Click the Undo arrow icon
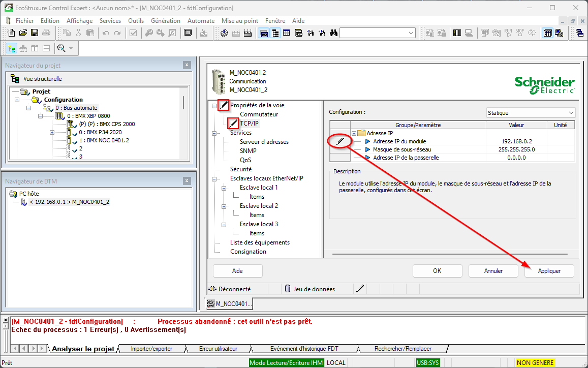This screenshot has width=588, height=368. pyautogui.click(x=106, y=33)
